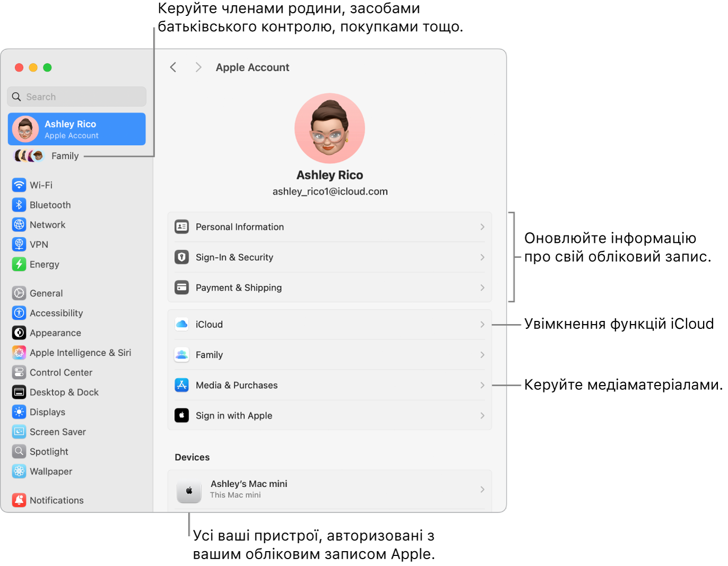The image size is (728, 566).
Task: Click the Family icon in main pane
Action: (182, 355)
